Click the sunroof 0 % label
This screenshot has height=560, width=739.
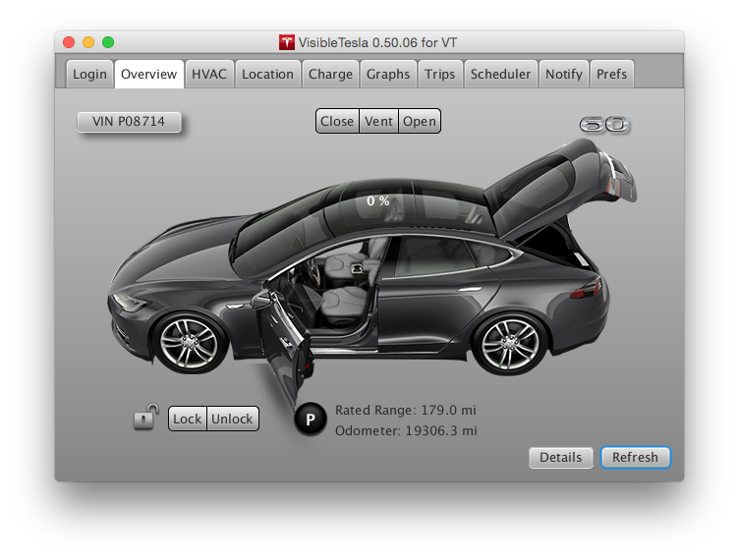(378, 201)
